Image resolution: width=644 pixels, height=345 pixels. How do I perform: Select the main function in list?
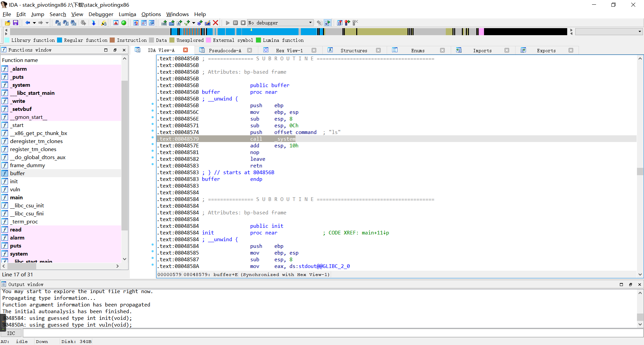pyautogui.click(x=16, y=198)
